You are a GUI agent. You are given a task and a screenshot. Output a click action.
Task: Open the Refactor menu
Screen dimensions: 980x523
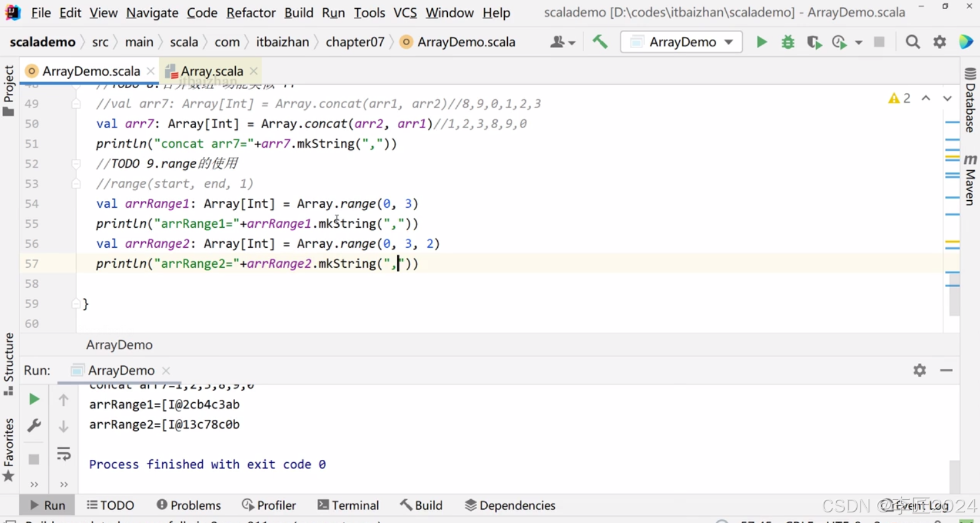click(x=251, y=13)
